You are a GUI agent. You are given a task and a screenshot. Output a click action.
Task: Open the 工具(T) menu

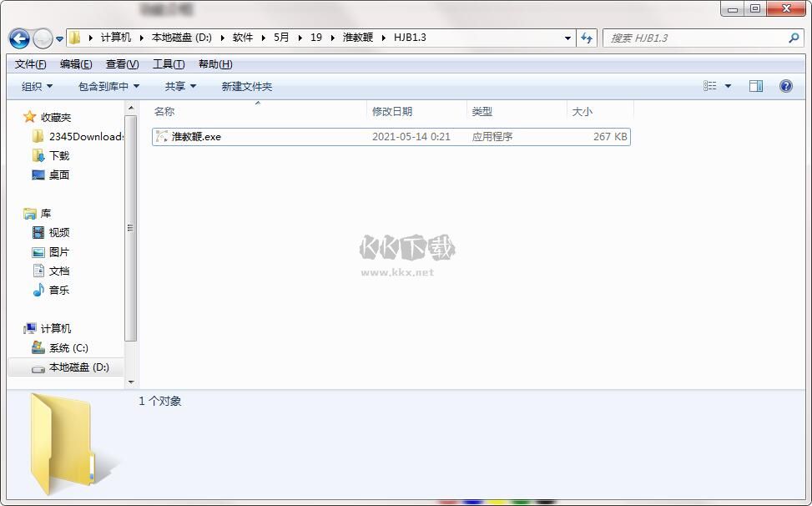[169, 64]
